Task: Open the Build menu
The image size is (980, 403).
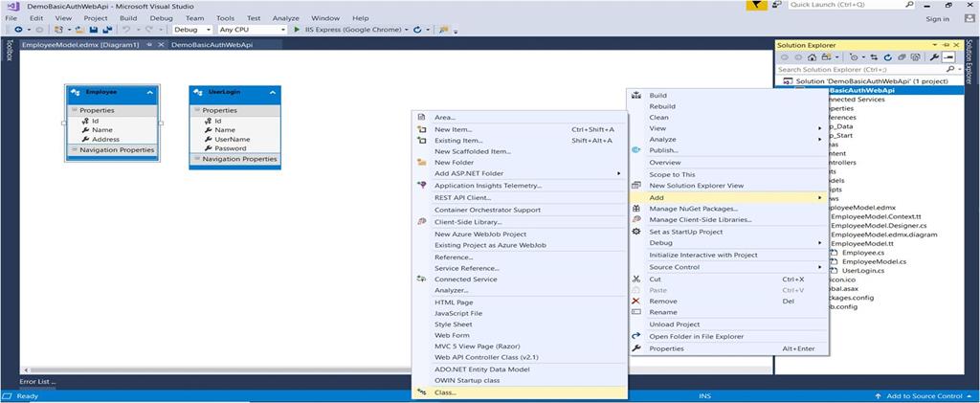Action: pos(128,18)
